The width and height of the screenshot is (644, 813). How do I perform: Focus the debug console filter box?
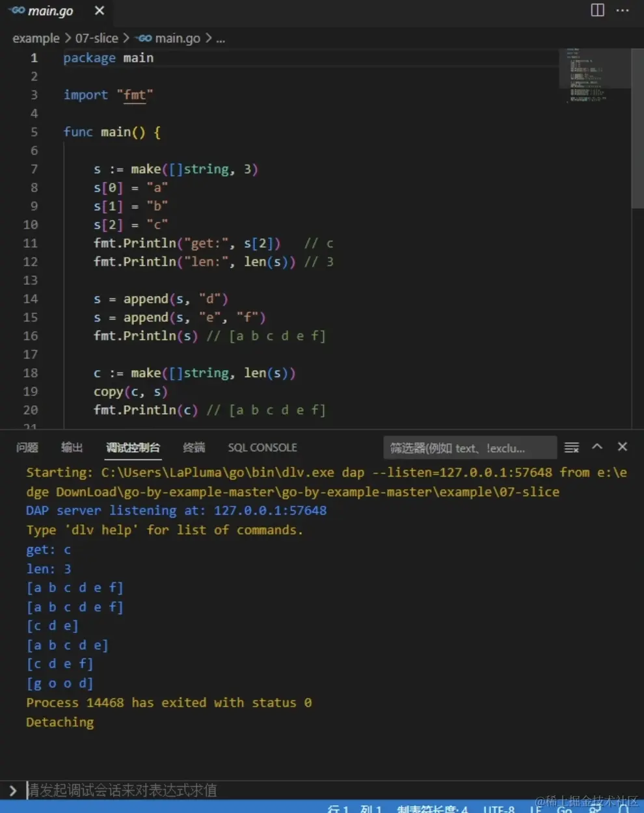470,447
